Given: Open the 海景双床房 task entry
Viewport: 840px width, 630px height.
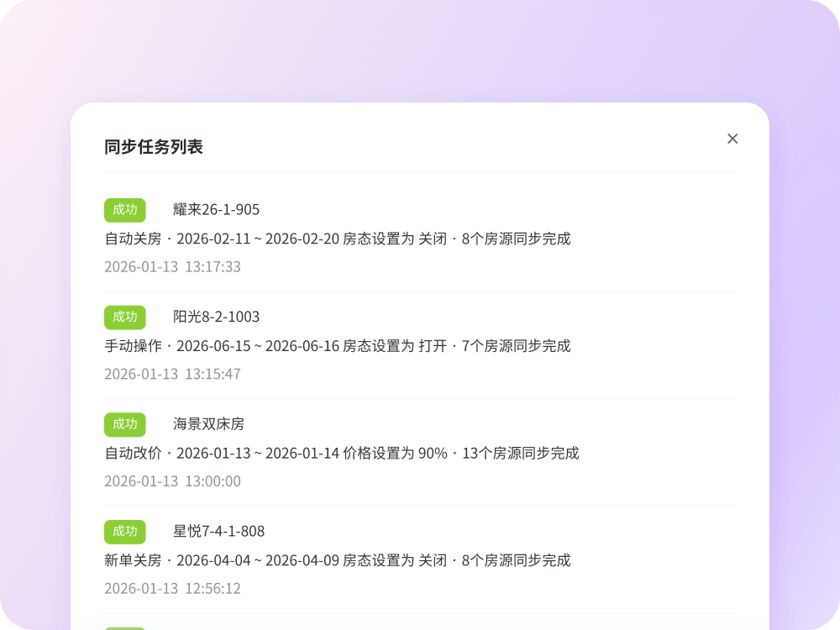Looking at the screenshot, I should point(208,424).
